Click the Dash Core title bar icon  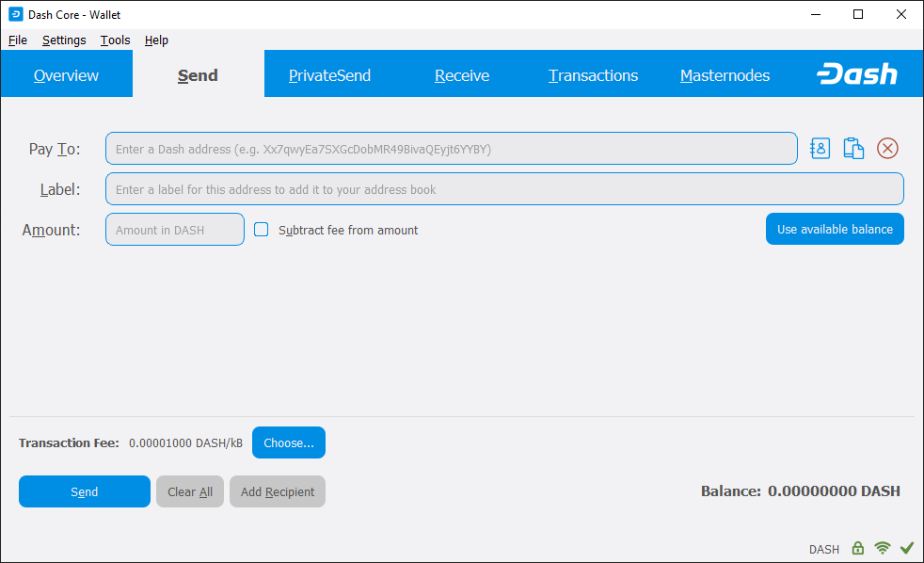tap(15, 14)
